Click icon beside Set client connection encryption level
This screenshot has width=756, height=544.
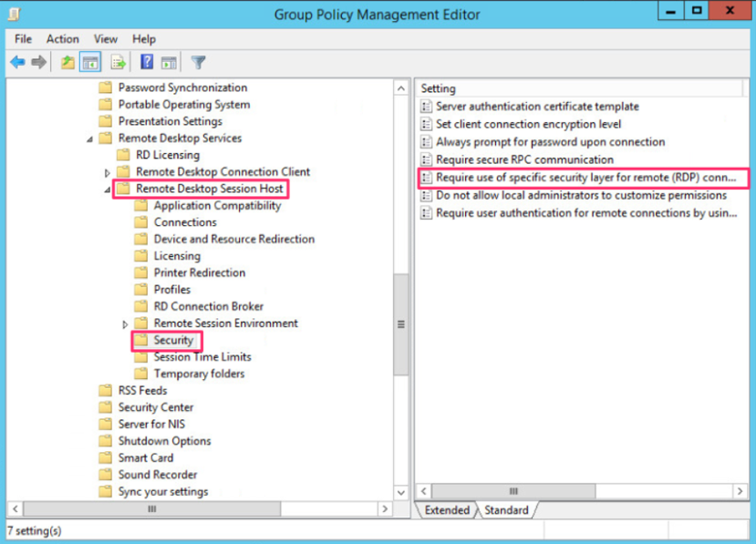[426, 124]
